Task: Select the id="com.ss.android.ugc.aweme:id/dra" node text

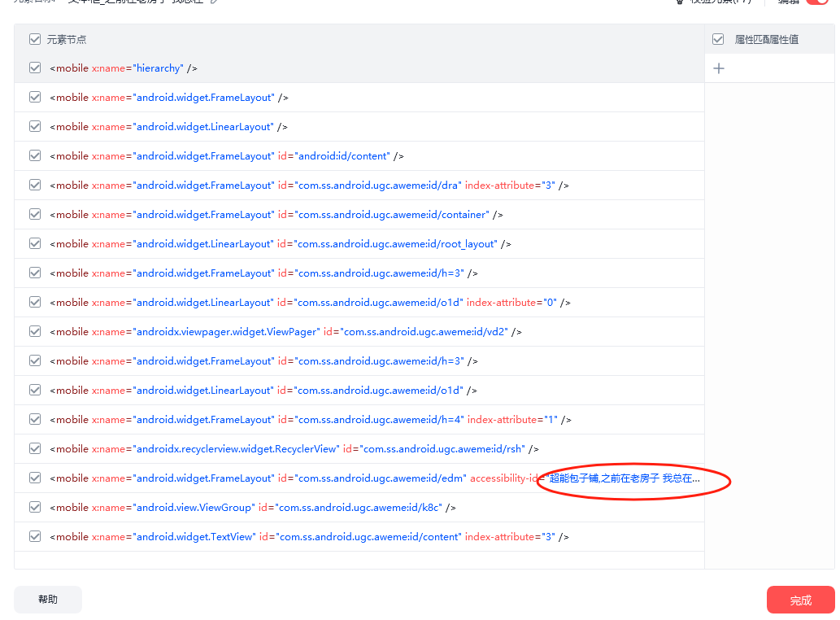Action: pos(309,186)
